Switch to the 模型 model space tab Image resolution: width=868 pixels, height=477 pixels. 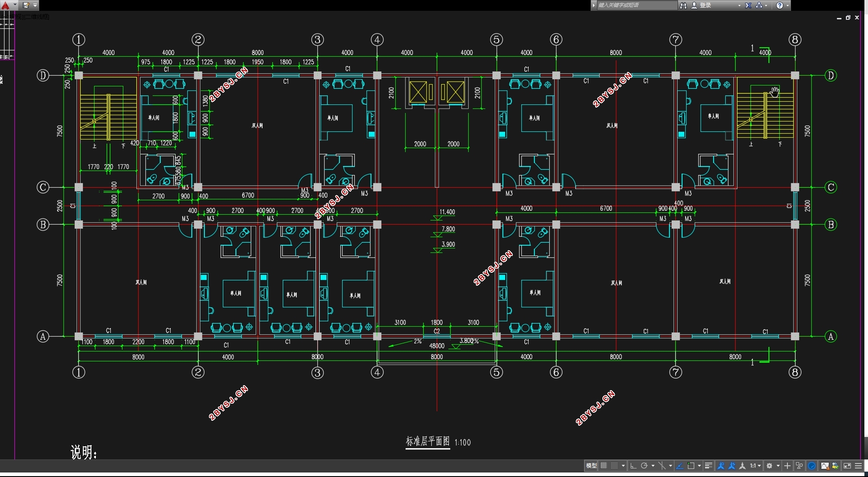point(591,466)
